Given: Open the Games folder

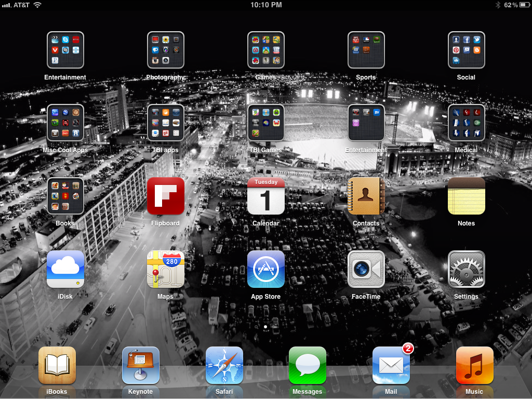Looking at the screenshot, I should point(265,50).
